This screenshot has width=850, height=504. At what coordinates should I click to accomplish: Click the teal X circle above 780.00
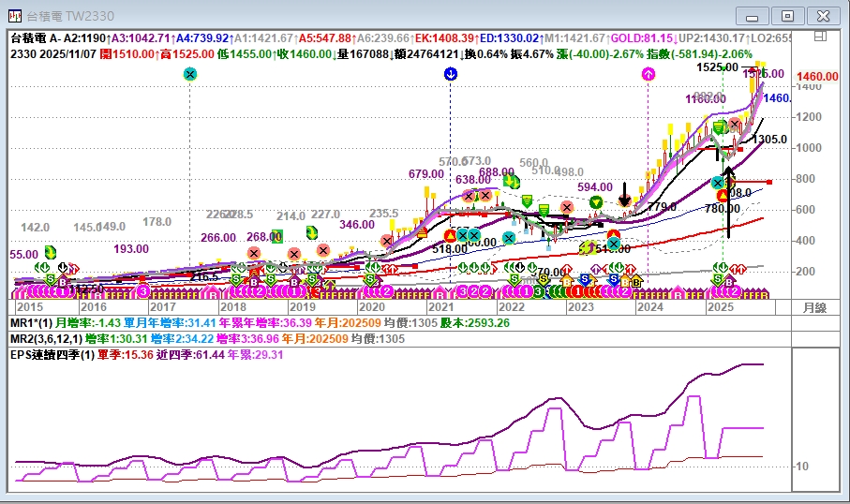click(x=718, y=183)
